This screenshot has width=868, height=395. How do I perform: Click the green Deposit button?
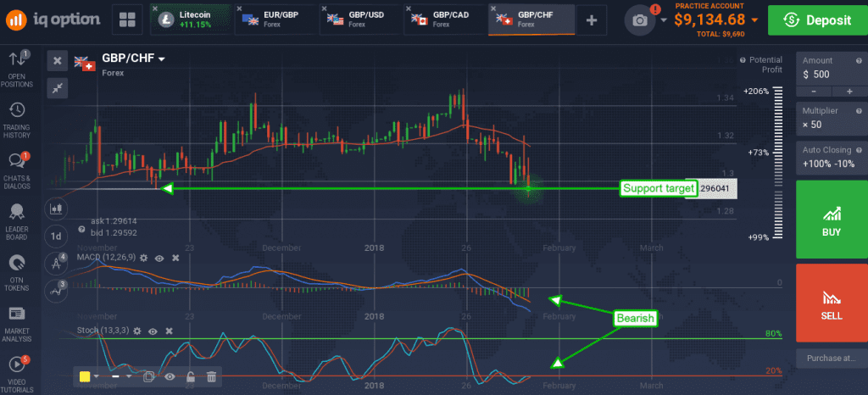click(x=817, y=20)
